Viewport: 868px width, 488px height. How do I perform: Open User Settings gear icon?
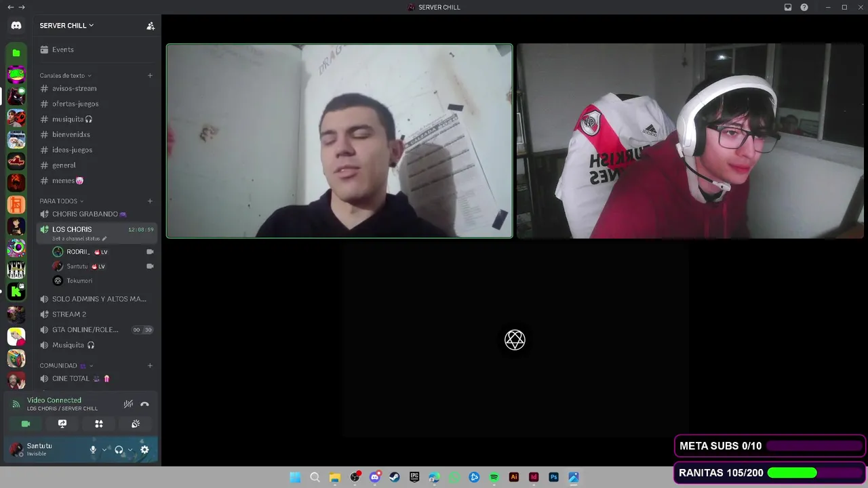[x=144, y=449]
